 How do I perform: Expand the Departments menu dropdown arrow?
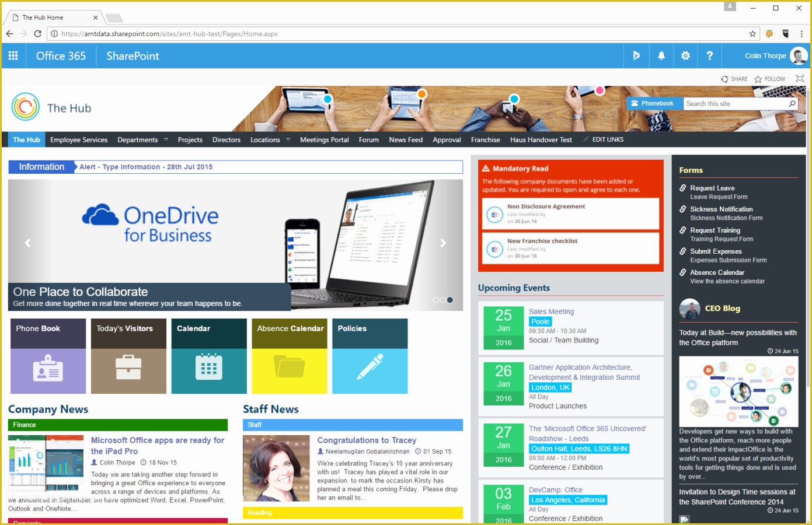(166, 140)
